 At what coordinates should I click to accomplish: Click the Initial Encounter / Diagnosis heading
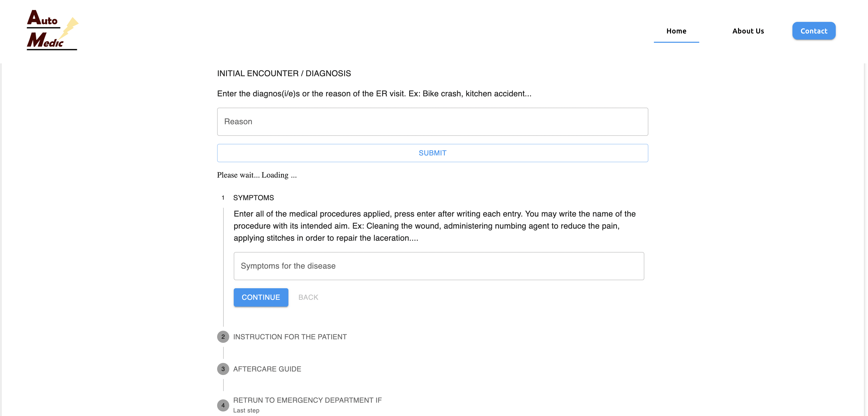284,73
